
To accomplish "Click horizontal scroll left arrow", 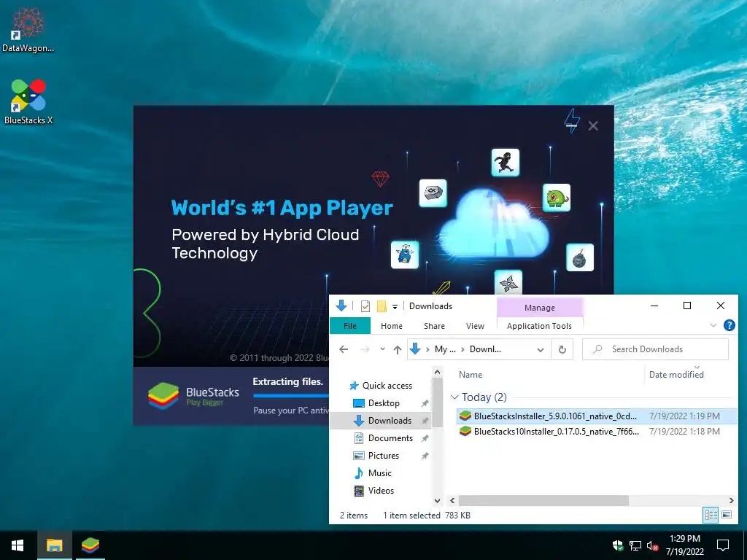I will [x=452, y=500].
